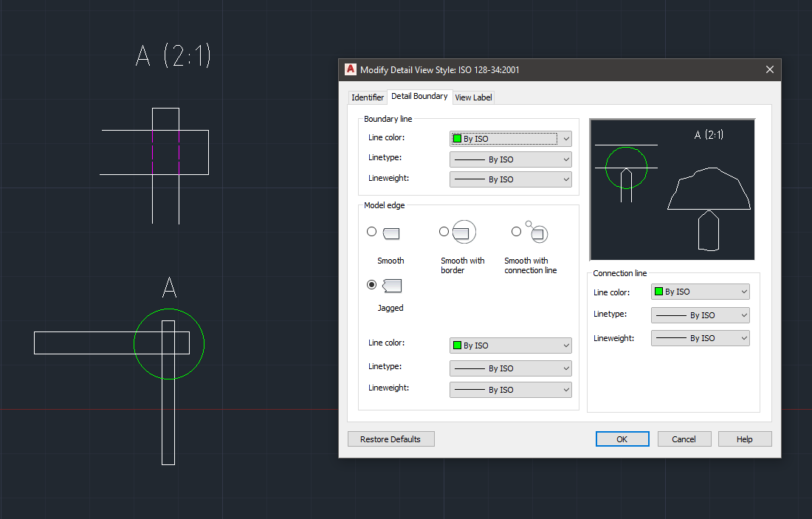Open Help from the dialog
Image resolution: width=812 pixels, height=519 pixels.
click(x=745, y=439)
